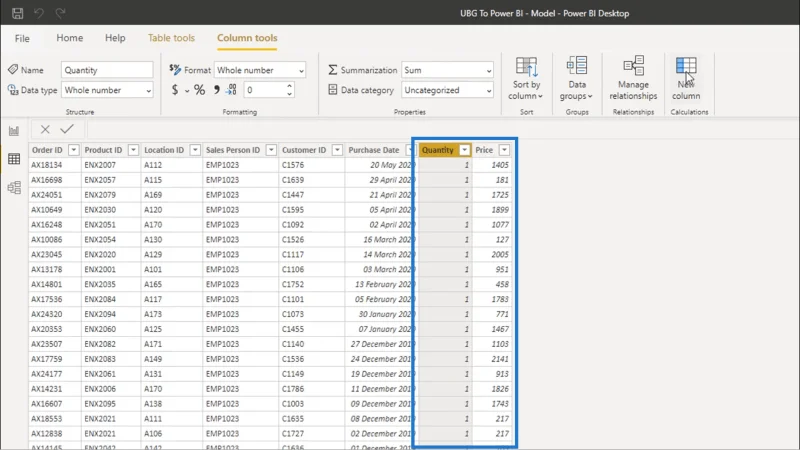Click the Redo arrow icon
The width and height of the screenshot is (800, 450).
pos(60,13)
